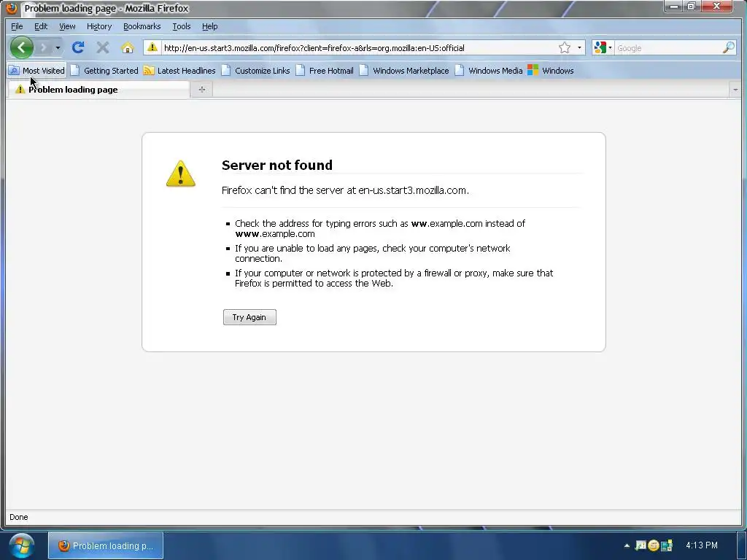Open the View menu

[67, 26]
